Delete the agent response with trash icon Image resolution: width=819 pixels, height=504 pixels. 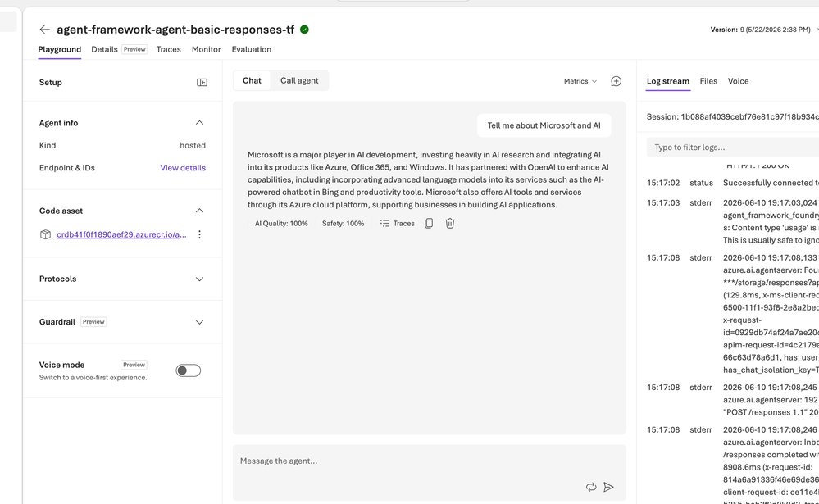click(x=450, y=224)
